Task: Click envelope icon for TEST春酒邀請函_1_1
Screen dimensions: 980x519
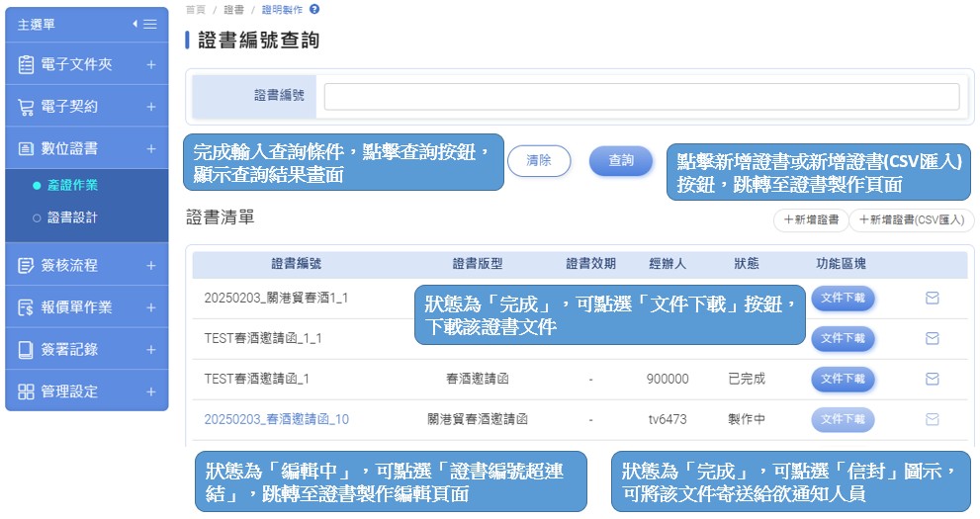Action: (932, 338)
